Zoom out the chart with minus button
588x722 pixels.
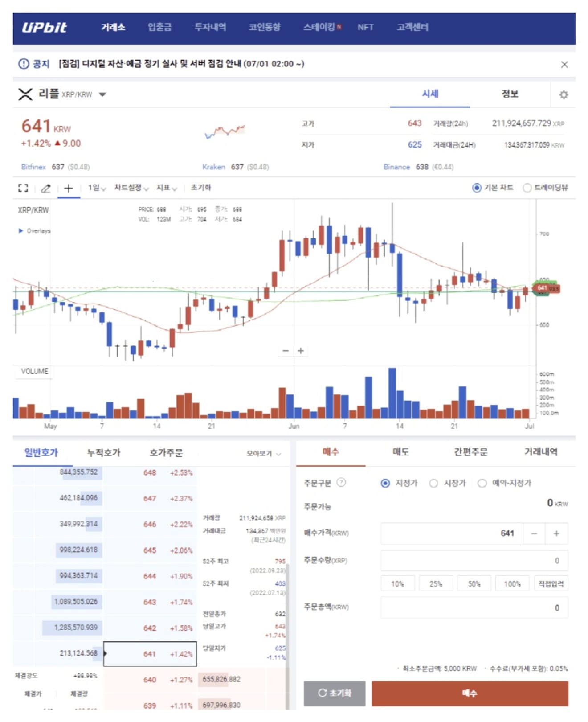pyautogui.click(x=286, y=351)
